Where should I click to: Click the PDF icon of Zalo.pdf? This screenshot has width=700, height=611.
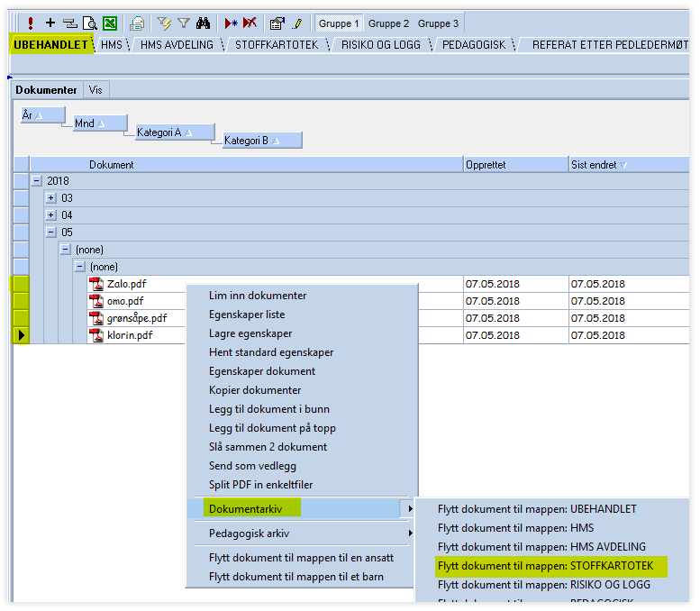[96, 284]
